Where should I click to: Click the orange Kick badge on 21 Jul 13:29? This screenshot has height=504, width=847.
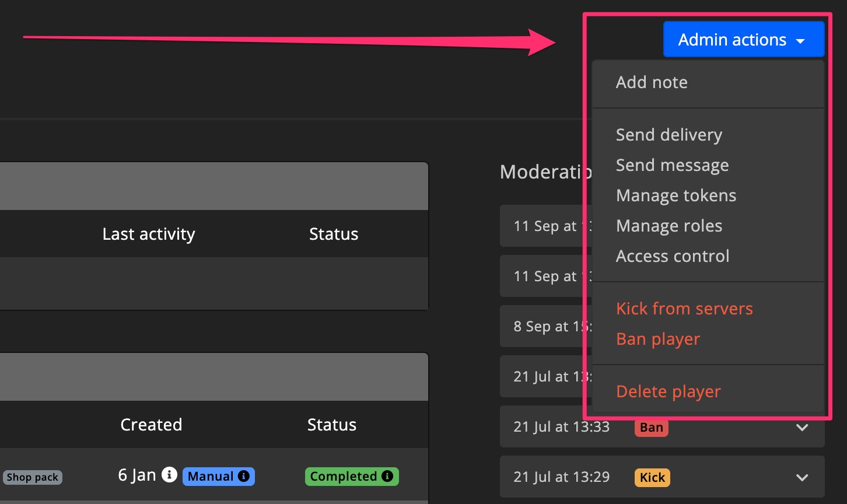652,477
